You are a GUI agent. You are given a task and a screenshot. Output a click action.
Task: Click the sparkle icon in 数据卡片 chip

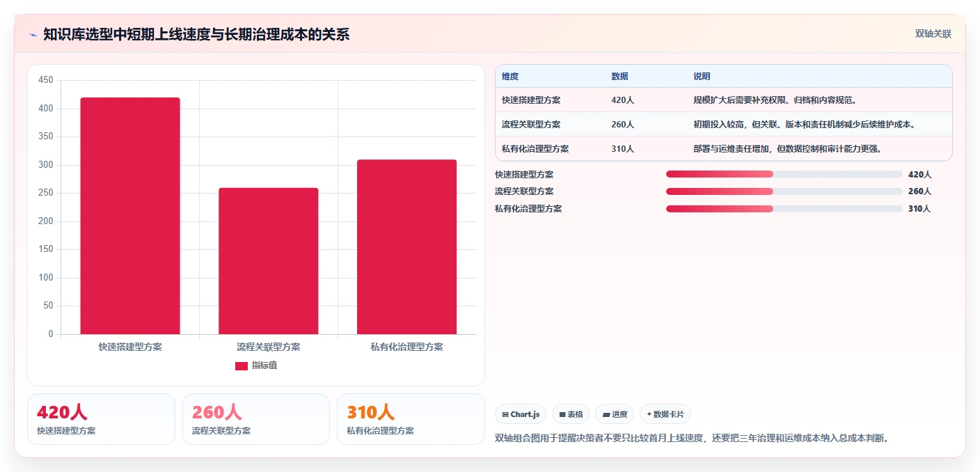[x=649, y=414]
